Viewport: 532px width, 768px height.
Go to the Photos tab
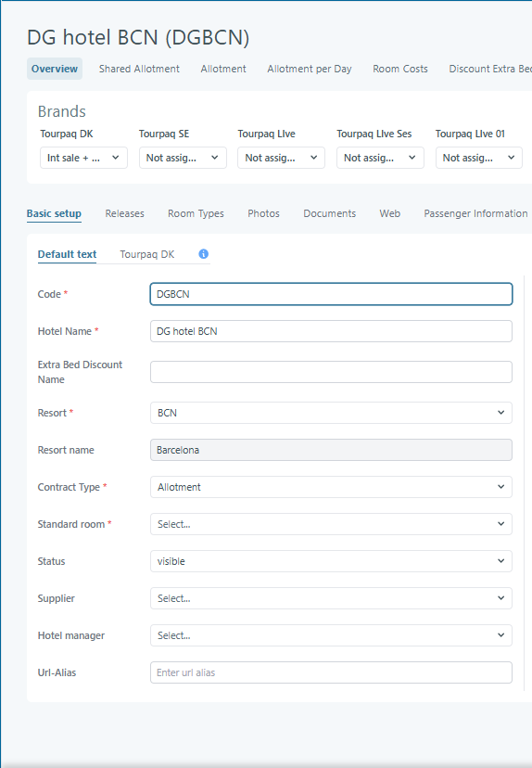tap(264, 213)
